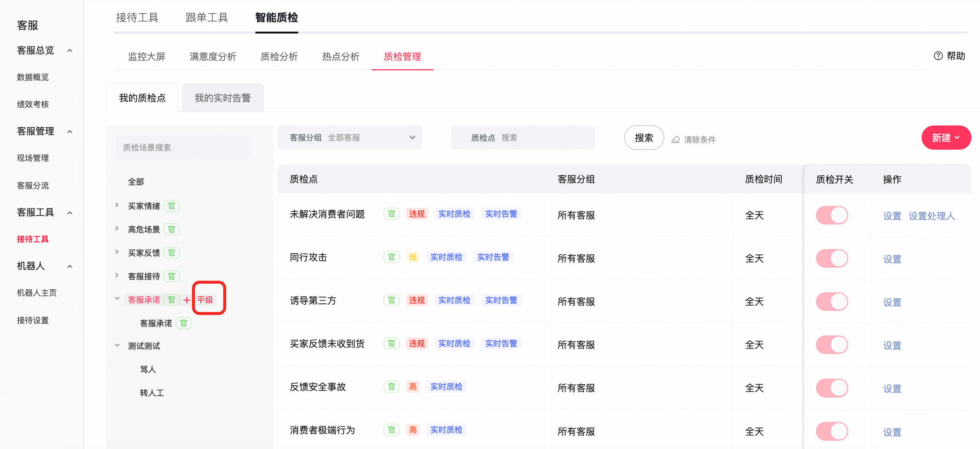Open the 监控大屏 tab
The width and height of the screenshot is (980, 449).
[x=147, y=57]
